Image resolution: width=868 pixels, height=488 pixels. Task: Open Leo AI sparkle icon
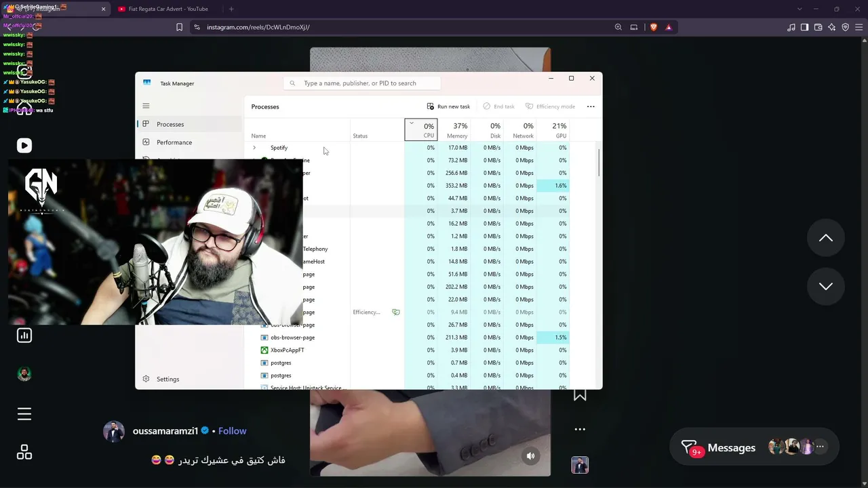click(832, 27)
